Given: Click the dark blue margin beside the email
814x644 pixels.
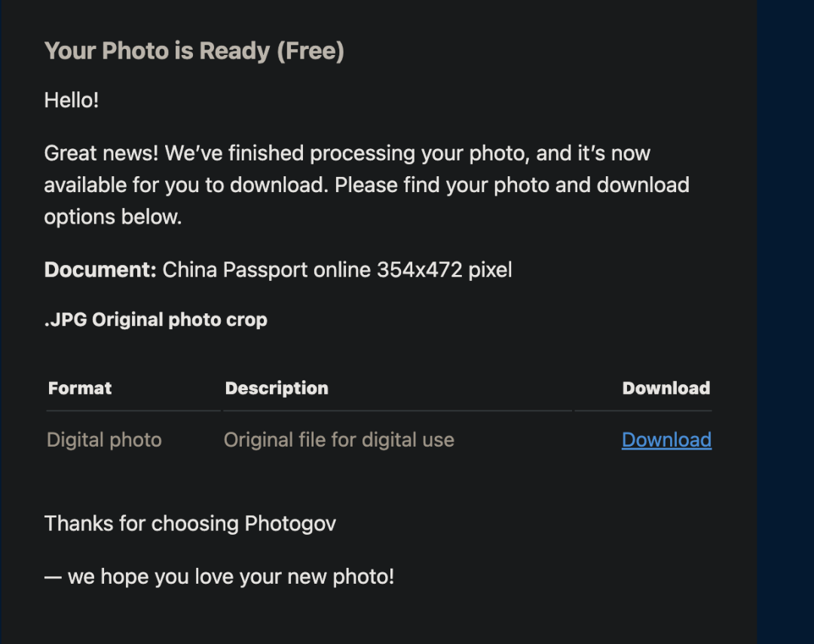Looking at the screenshot, I should click(785, 322).
